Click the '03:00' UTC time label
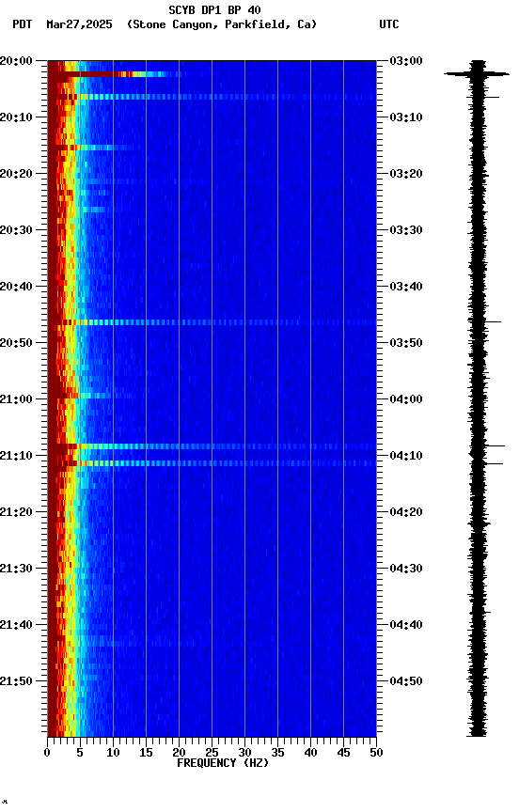This screenshot has width=519, height=812. click(x=406, y=61)
